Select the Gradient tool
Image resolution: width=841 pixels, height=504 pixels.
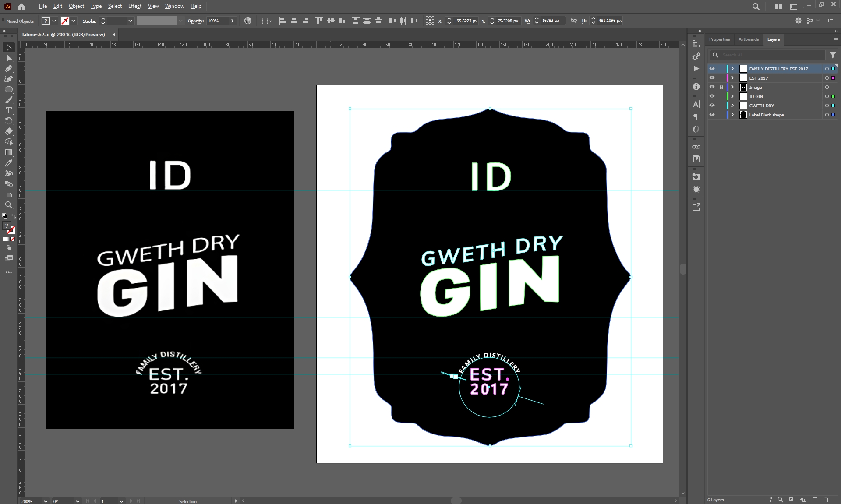click(x=8, y=152)
